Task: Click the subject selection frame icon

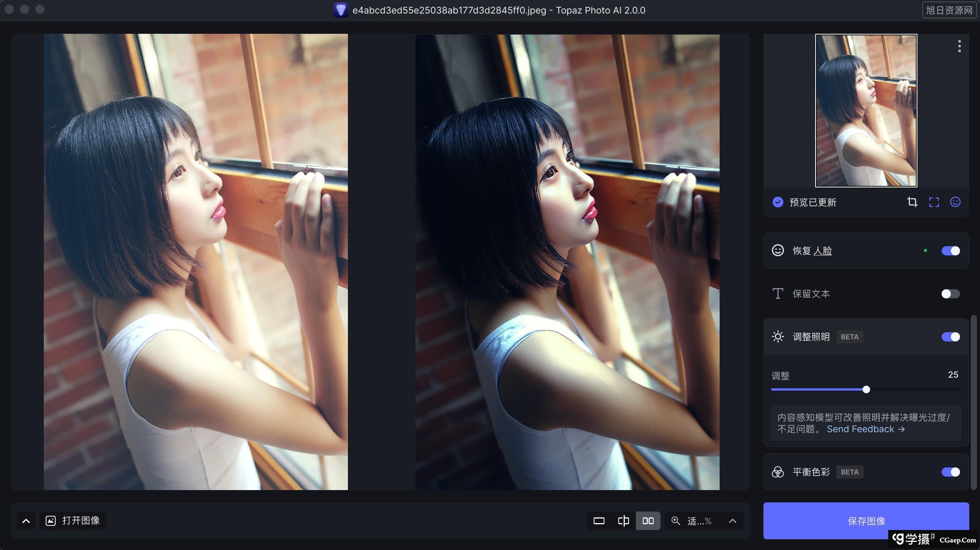Action: [x=934, y=202]
